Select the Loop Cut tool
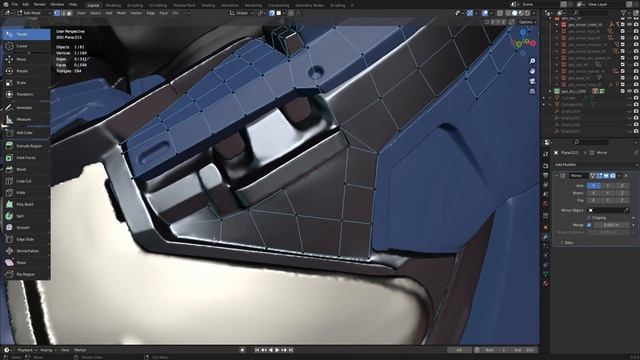Viewport: 640px width, 360px height. coord(26,181)
